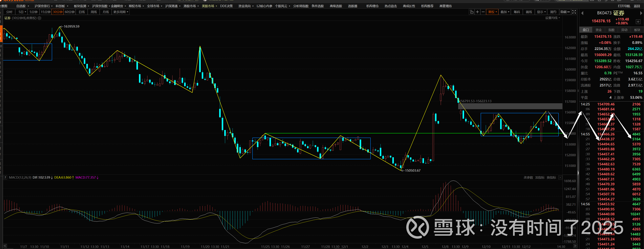The width and height of the screenshot is (644, 249).
Task: Click 改参数 to edit MACD parameters
Action: [x=528, y=178]
